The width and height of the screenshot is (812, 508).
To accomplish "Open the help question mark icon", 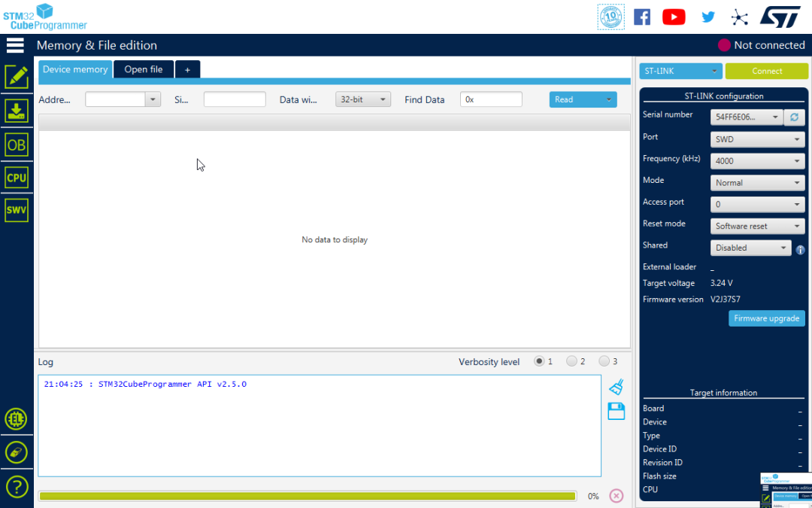I will 17,487.
